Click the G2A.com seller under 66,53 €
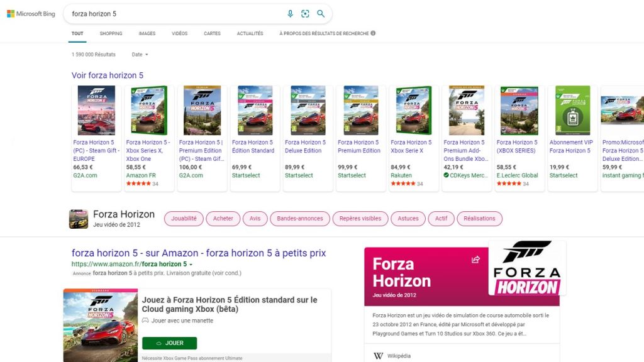 tap(85, 175)
